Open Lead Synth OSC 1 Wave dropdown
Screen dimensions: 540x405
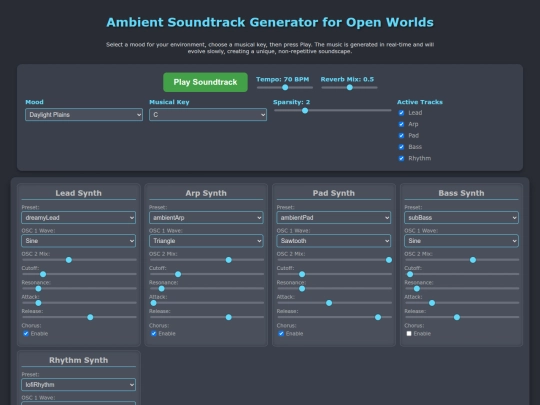point(79,241)
